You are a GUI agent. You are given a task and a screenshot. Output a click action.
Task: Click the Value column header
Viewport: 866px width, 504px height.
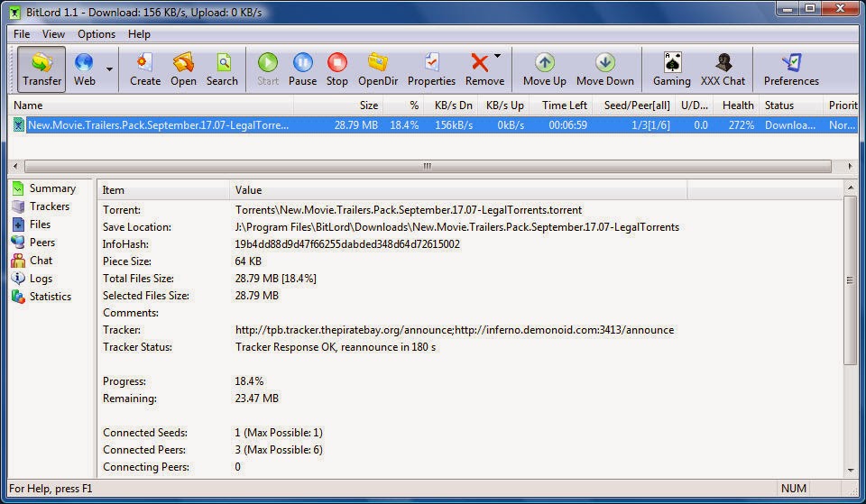(458, 190)
